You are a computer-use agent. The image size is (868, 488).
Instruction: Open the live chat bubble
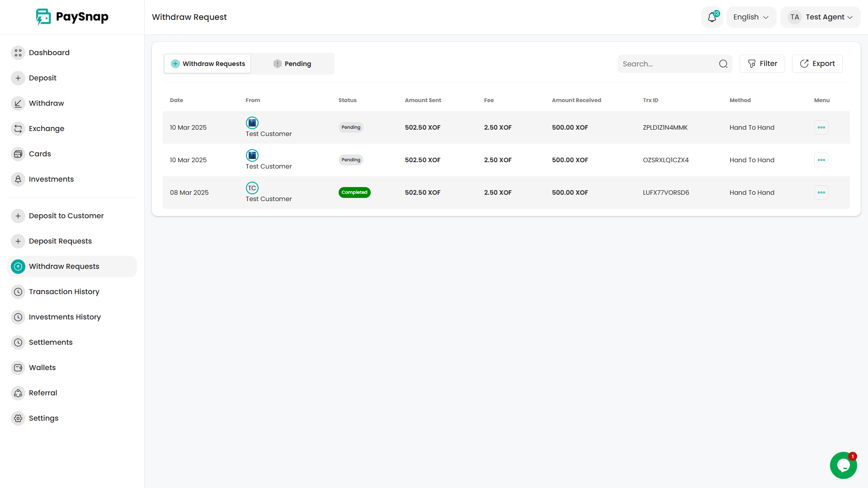tap(843, 465)
